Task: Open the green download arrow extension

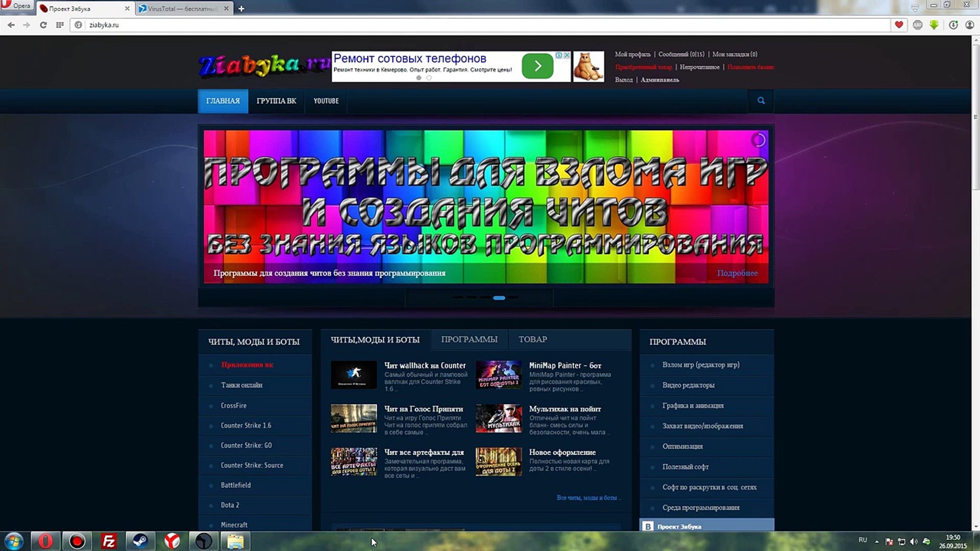Action: (x=934, y=25)
